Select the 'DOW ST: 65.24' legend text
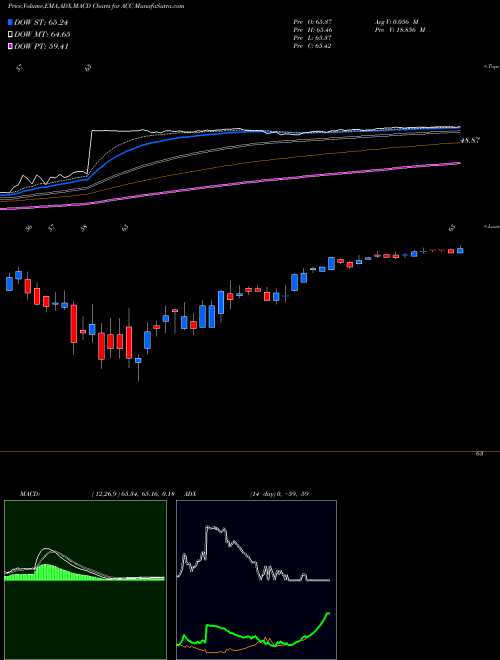 41,22
